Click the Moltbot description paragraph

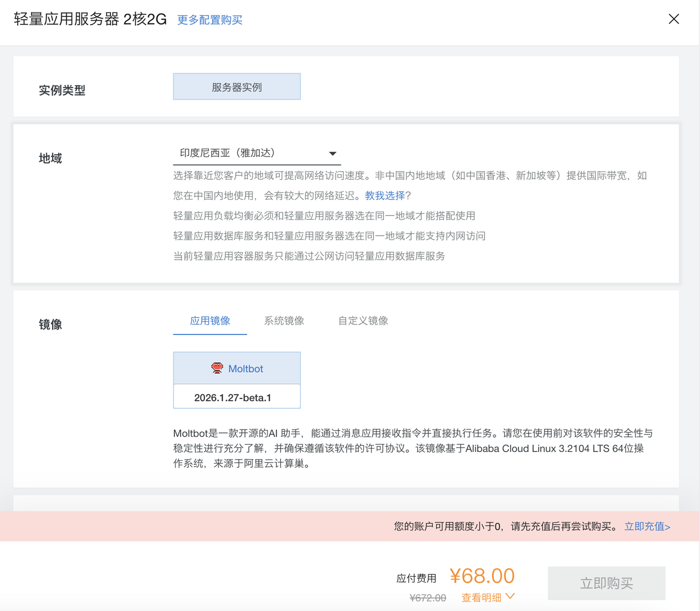413,448
